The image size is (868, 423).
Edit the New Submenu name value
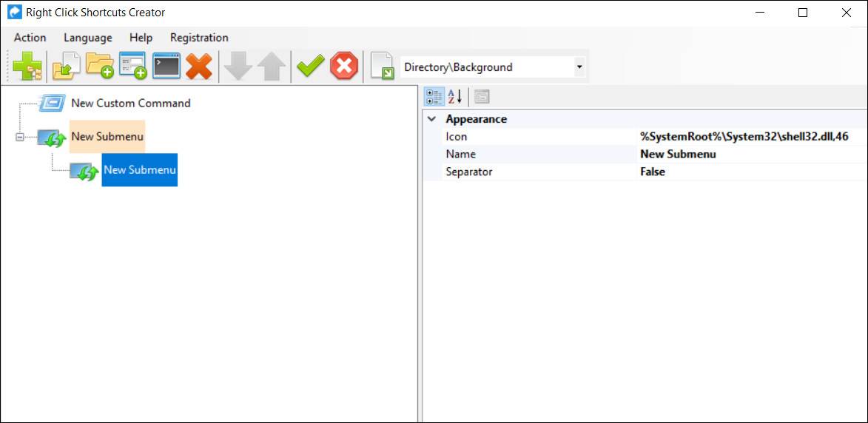678,155
